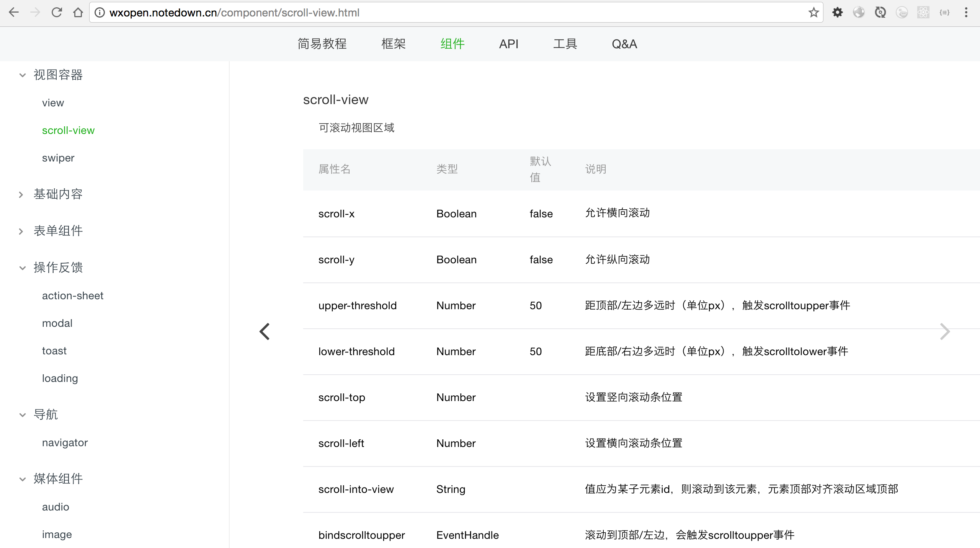Viewport: 980px width, 548px height.
Task: Click the browser back arrow
Action: pos(14,13)
